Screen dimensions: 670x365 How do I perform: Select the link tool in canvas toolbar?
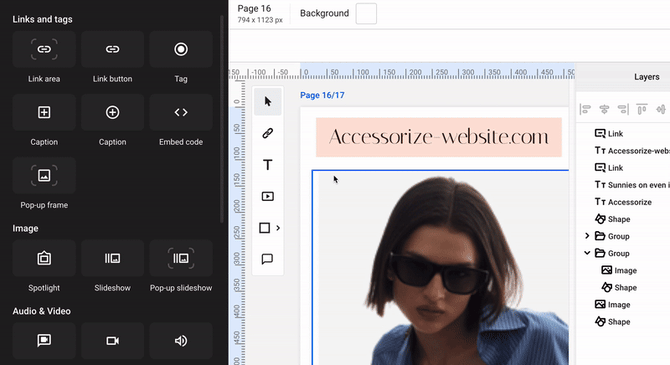[268, 133]
